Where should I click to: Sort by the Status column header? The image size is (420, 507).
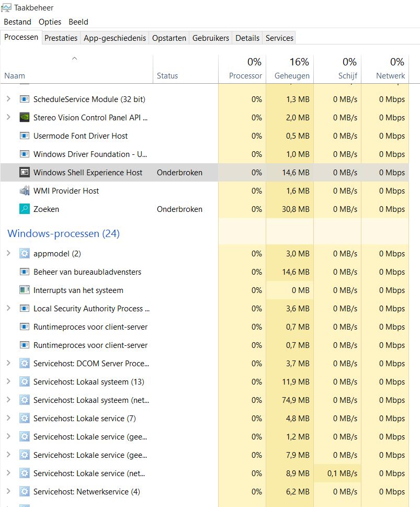click(x=186, y=69)
